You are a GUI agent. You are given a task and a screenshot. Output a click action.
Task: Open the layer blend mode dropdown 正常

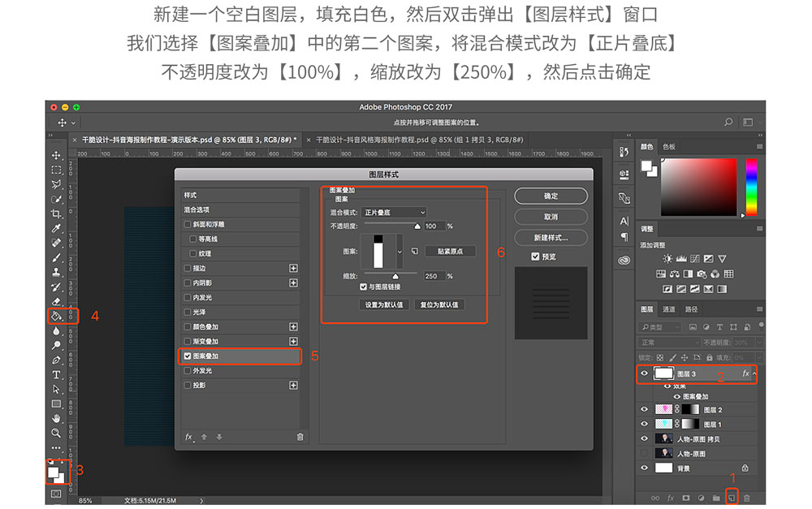(x=668, y=343)
